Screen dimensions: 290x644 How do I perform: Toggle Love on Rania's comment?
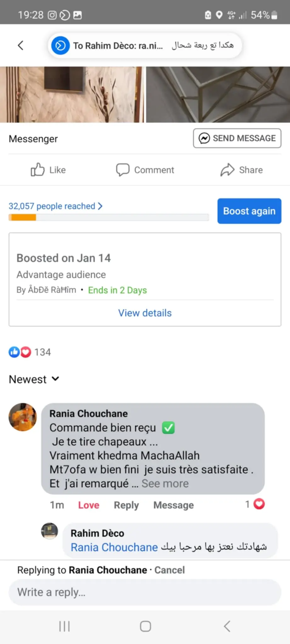click(x=88, y=505)
